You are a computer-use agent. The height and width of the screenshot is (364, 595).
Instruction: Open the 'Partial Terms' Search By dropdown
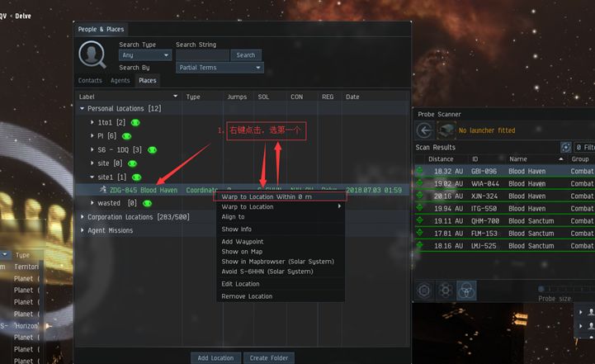click(220, 68)
